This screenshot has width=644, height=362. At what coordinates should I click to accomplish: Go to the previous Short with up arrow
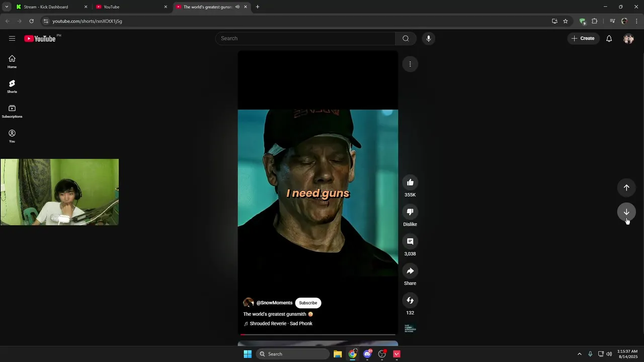(626, 188)
